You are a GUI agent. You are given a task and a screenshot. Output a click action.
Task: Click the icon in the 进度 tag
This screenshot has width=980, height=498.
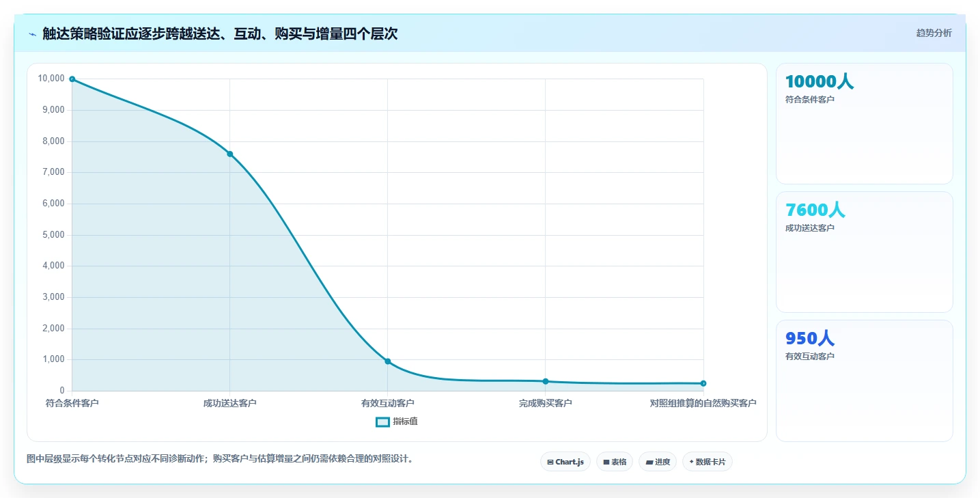(649, 462)
